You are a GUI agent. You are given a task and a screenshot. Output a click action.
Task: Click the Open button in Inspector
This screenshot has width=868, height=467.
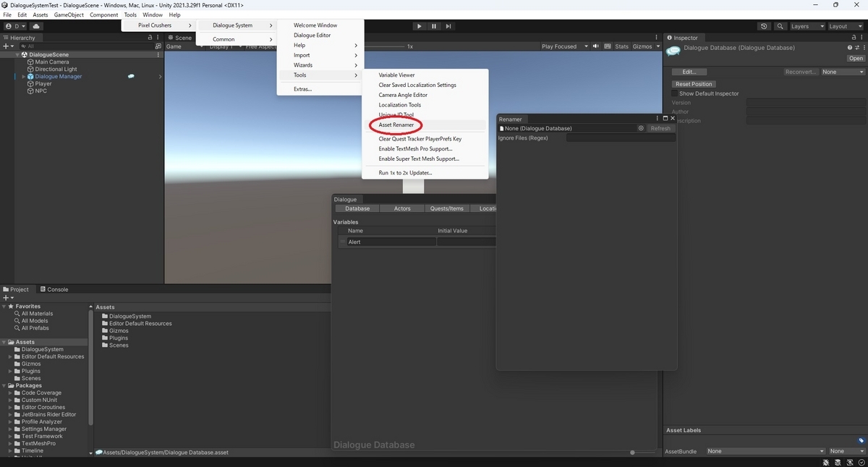tap(856, 59)
